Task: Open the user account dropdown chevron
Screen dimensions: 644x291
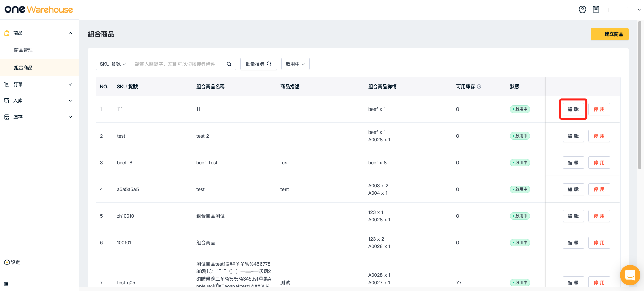Action: [x=639, y=10]
